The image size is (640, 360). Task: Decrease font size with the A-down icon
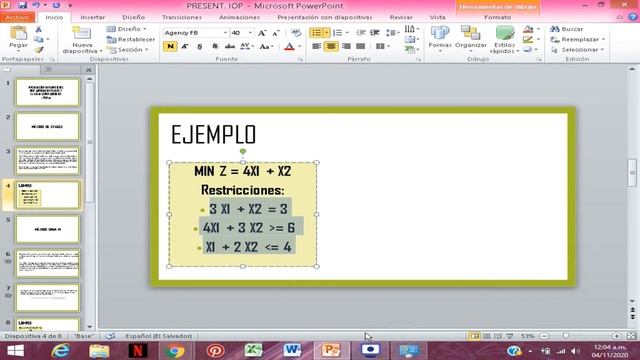click(276, 33)
